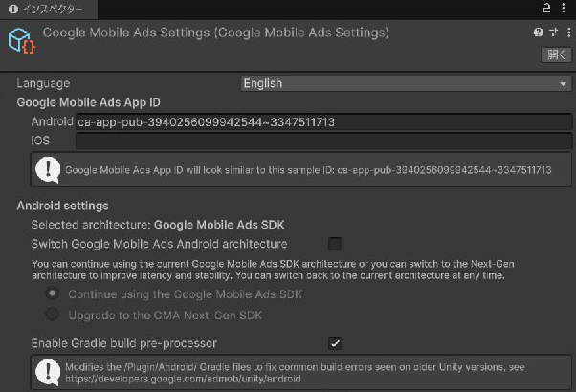Click the App ID sample info bubble icon

(48, 170)
